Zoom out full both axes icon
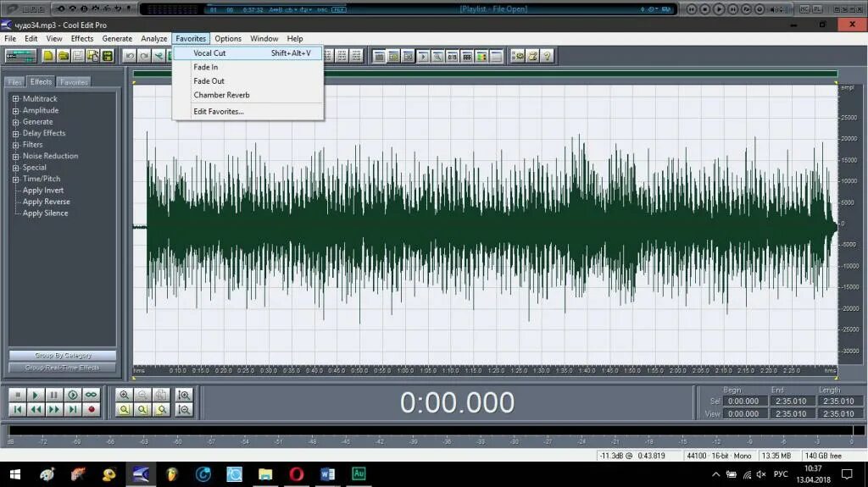 [x=161, y=395]
